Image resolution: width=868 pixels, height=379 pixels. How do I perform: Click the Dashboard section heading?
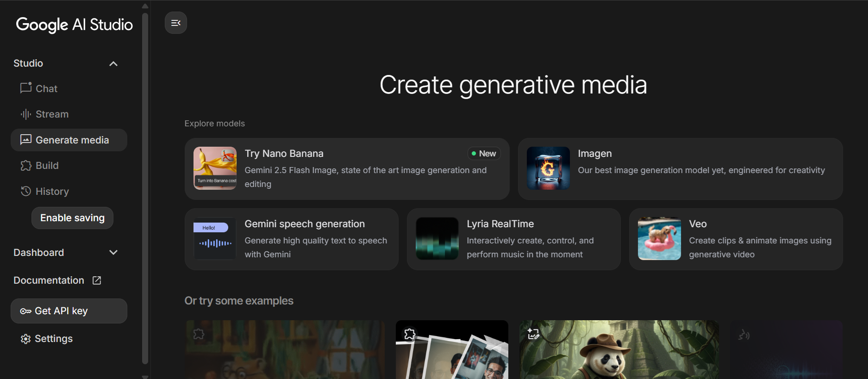(x=39, y=253)
